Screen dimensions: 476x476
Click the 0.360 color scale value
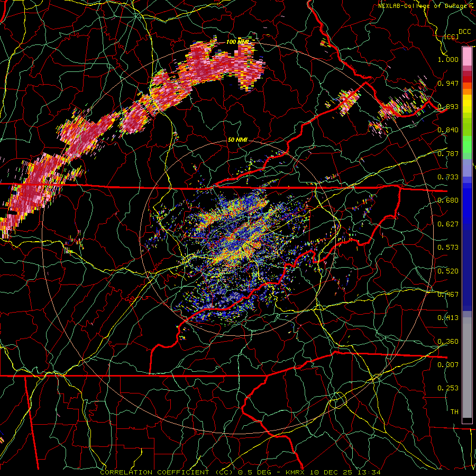click(x=448, y=342)
